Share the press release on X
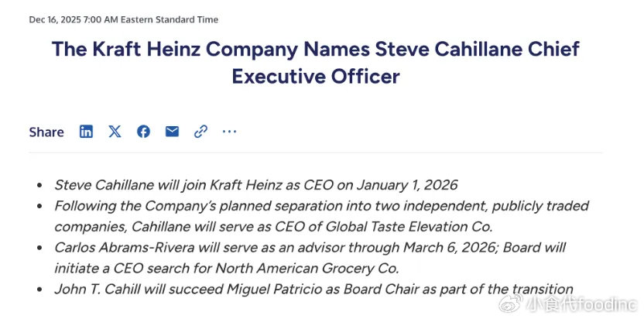This screenshot has height=319, width=644. [115, 132]
